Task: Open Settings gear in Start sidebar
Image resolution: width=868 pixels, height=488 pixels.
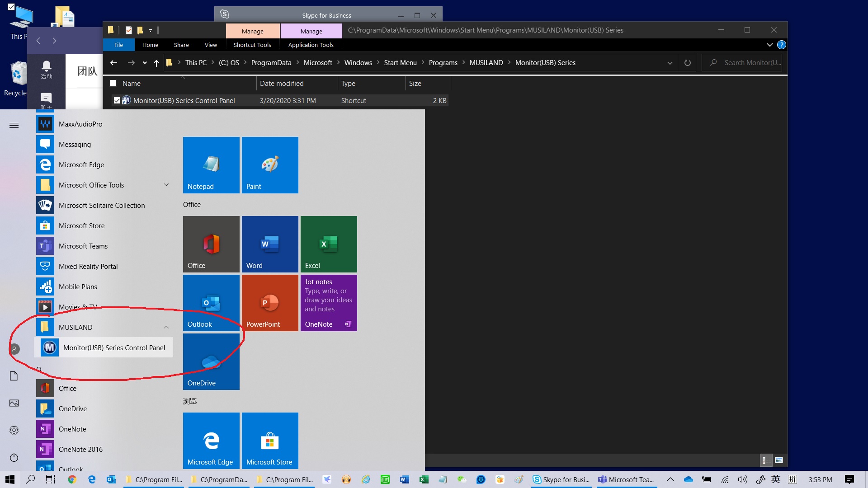Action: (x=14, y=430)
